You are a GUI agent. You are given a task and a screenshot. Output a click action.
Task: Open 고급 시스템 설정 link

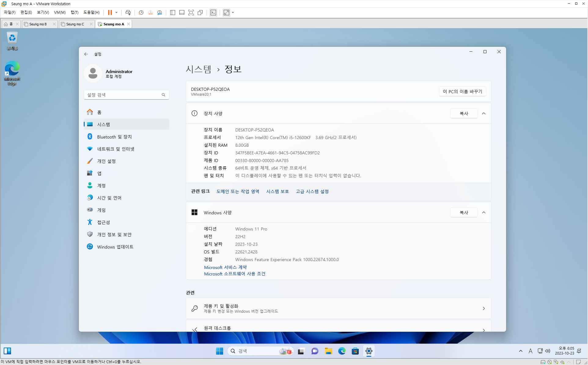point(312,191)
